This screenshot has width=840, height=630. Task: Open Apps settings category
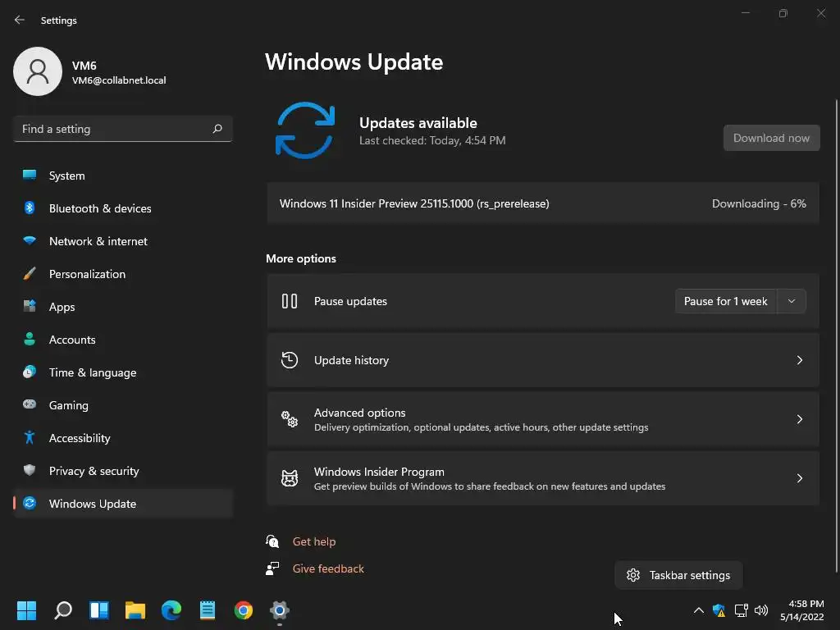[123, 307]
